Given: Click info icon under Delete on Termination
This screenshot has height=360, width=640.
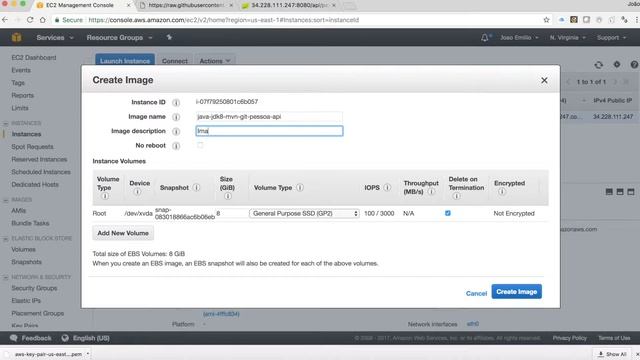Looking at the screenshot, I should coord(456,196).
